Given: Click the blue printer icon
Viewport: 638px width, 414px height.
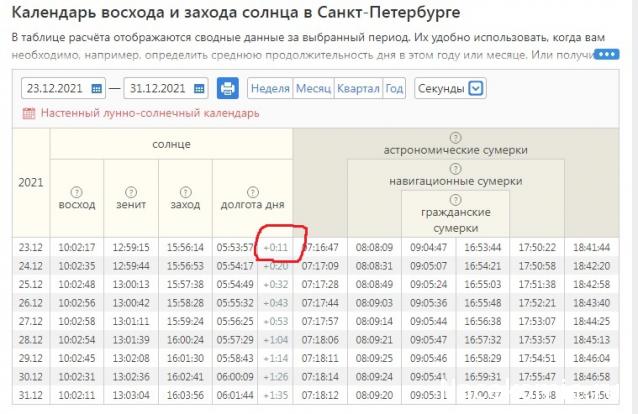Looking at the screenshot, I should (x=228, y=88).
